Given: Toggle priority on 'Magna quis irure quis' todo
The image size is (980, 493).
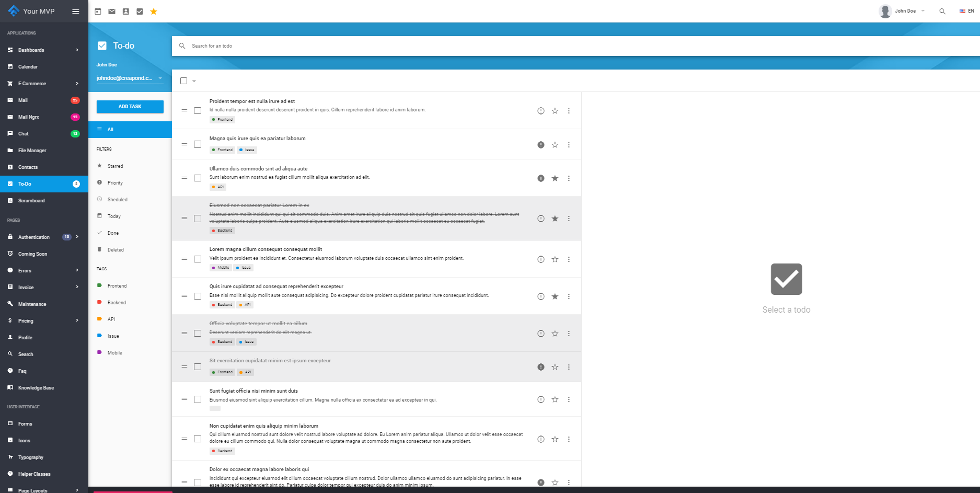Looking at the screenshot, I should [541, 145].
